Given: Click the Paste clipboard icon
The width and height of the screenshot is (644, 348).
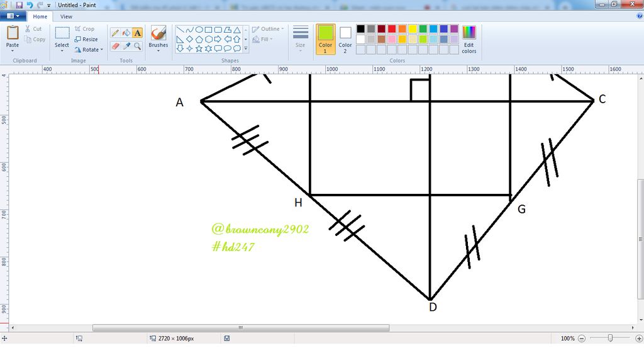Looking at the screenshot, I should tap(13, 33).
